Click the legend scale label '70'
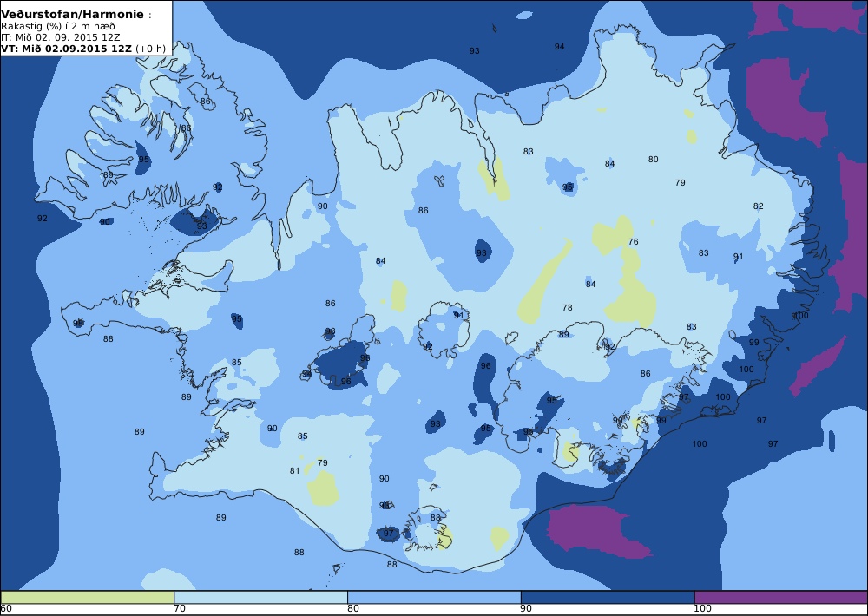 180,609
